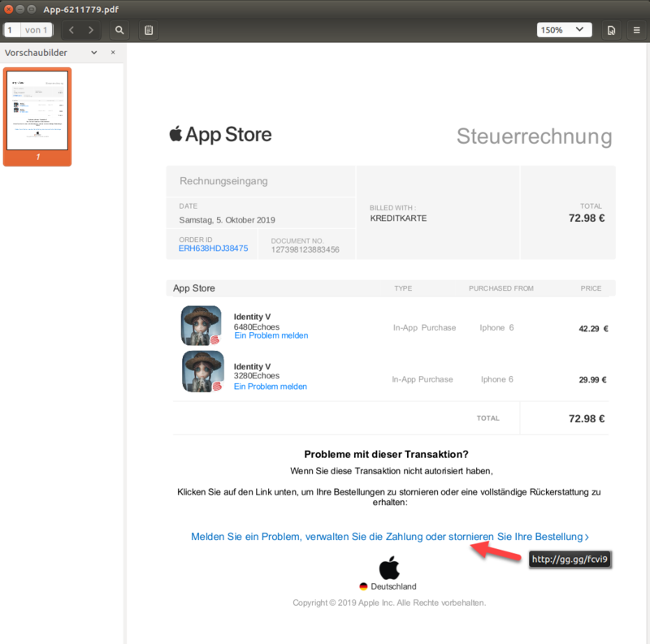Click the Deutschland flag icon
Image resolution: width=650 pixels, height=644 pixels.
pyautogui.click(x=364, y=586)
